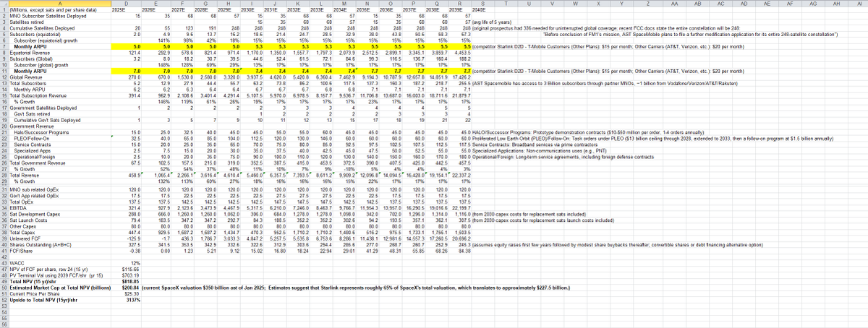The width and height of the screenshot is (868, 328).
Task: Select column AC header
Action: pyautogui.click(x=720, y=3)
